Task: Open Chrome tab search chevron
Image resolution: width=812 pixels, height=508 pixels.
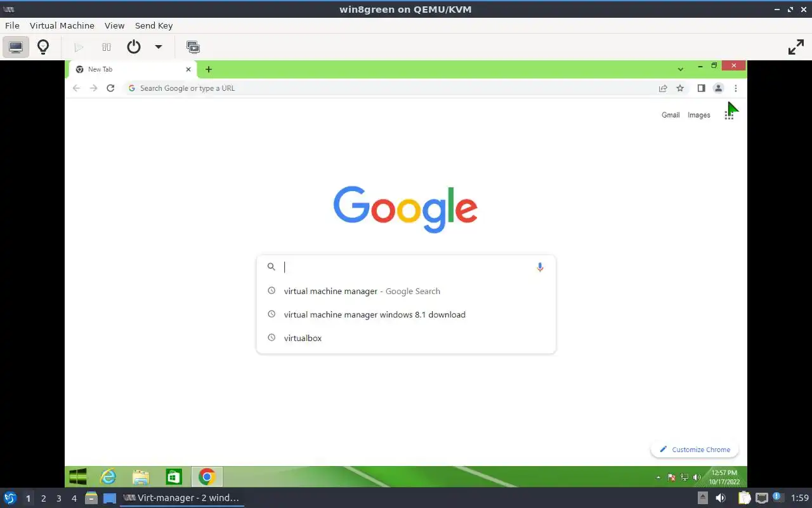Action: click(x=680, y=69)
